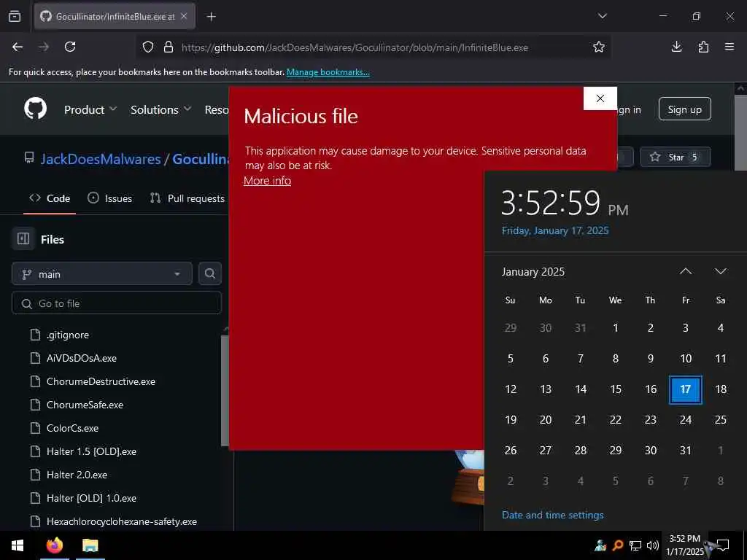This screenshot has width=747, height=560.
Task: List all tabs dropdown arrow
Action: click(x=602, y=16)
